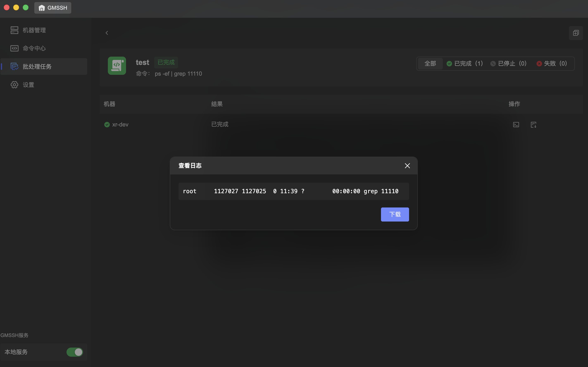Click the GMSSH home tab
Screen dimensions: 588x367
tap(53, 8)
